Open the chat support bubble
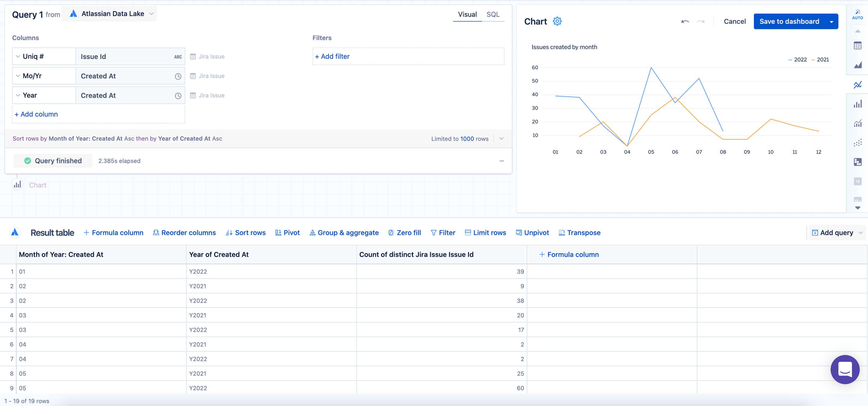Viewport: 868px width, 406px height. coord(845,369)
